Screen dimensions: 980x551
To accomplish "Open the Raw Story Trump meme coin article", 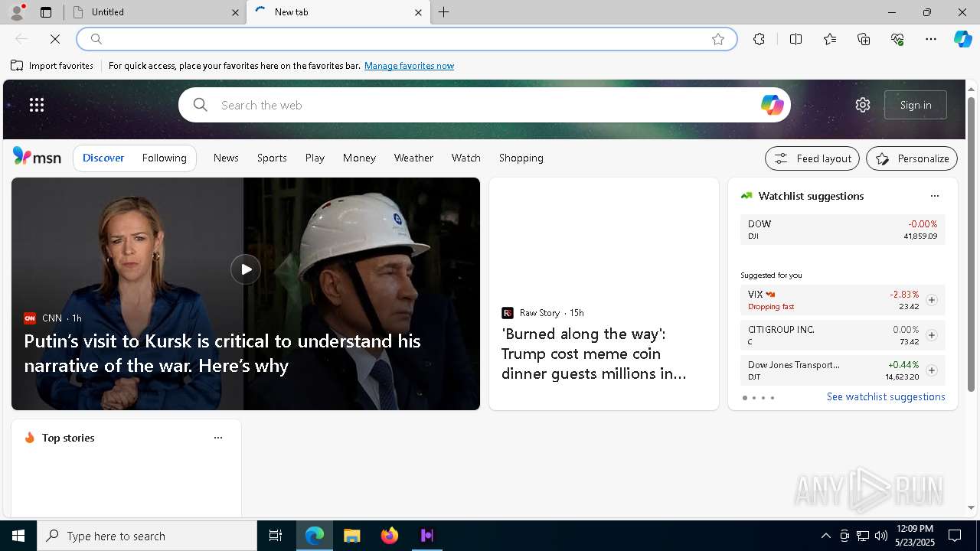I will (594, 354).
